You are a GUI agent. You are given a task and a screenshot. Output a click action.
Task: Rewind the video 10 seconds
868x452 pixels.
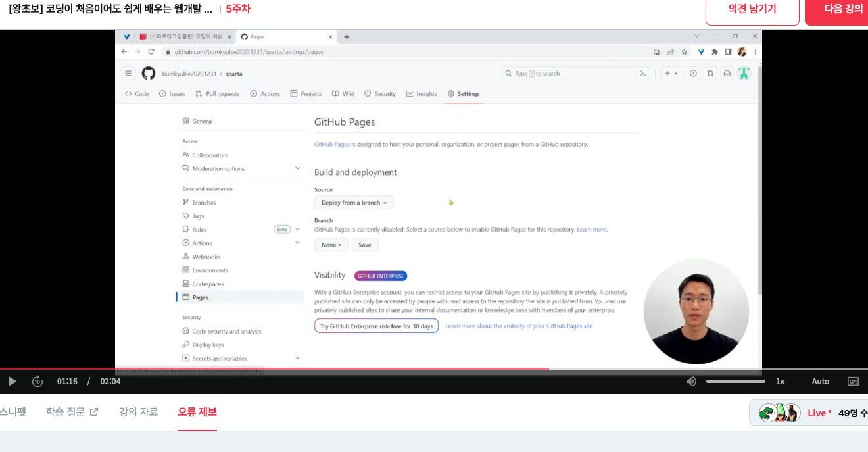[37, 381]
